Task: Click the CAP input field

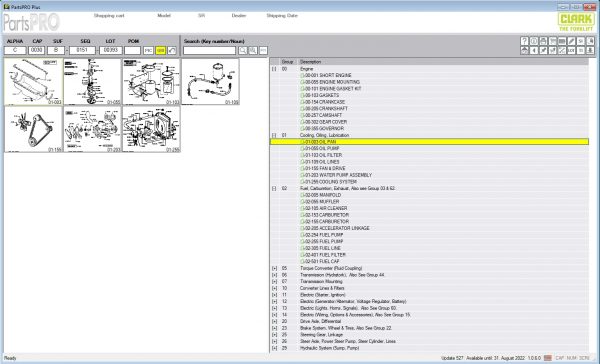Action: 37,51
